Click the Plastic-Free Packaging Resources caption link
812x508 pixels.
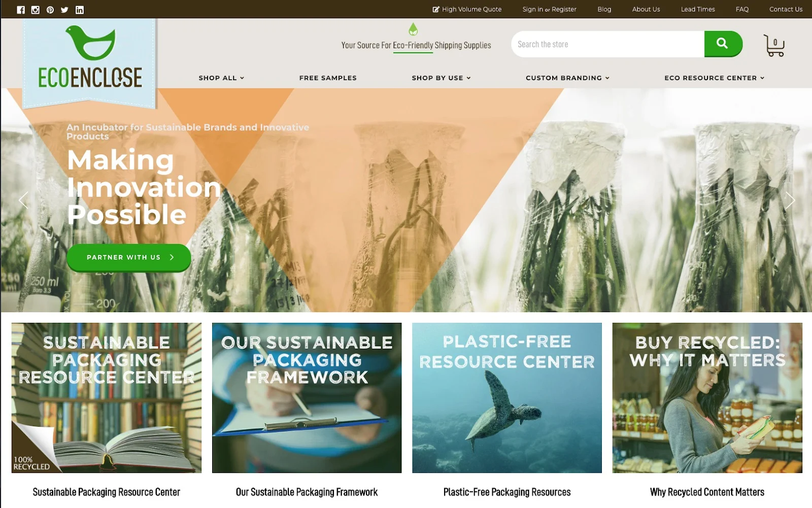pos(507,492)
